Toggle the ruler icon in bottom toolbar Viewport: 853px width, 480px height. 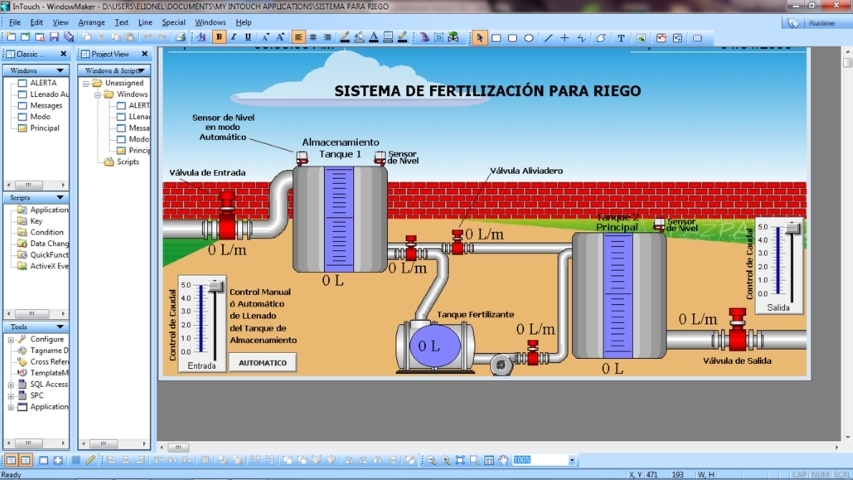point(90,460)
